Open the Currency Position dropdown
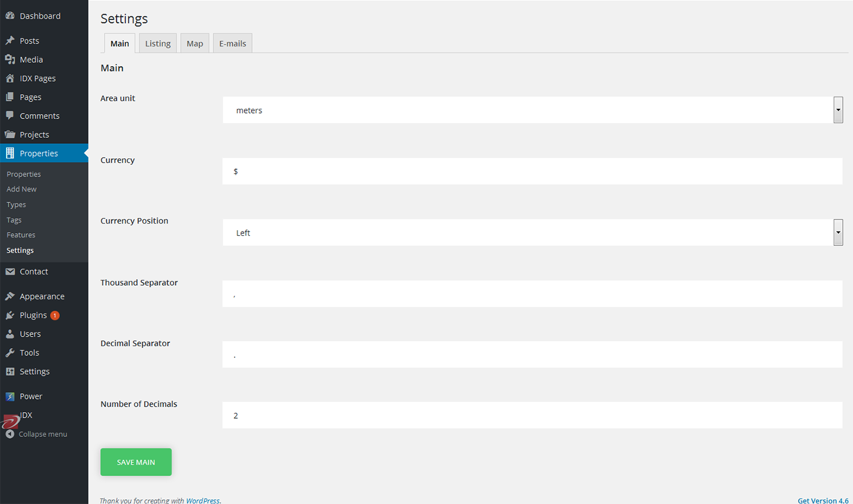Image resolution: width=853 pixels, height=504 pixels. pos(838,232)
